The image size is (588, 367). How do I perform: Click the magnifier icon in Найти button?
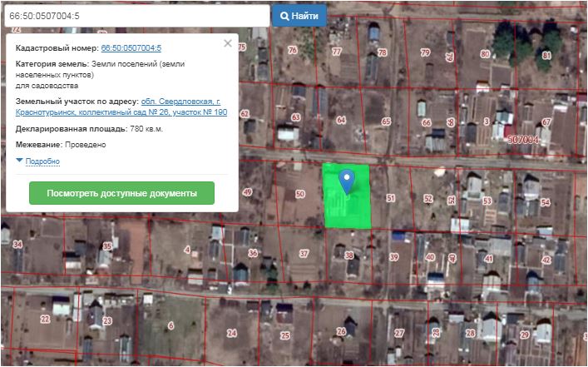click(284, 16)
